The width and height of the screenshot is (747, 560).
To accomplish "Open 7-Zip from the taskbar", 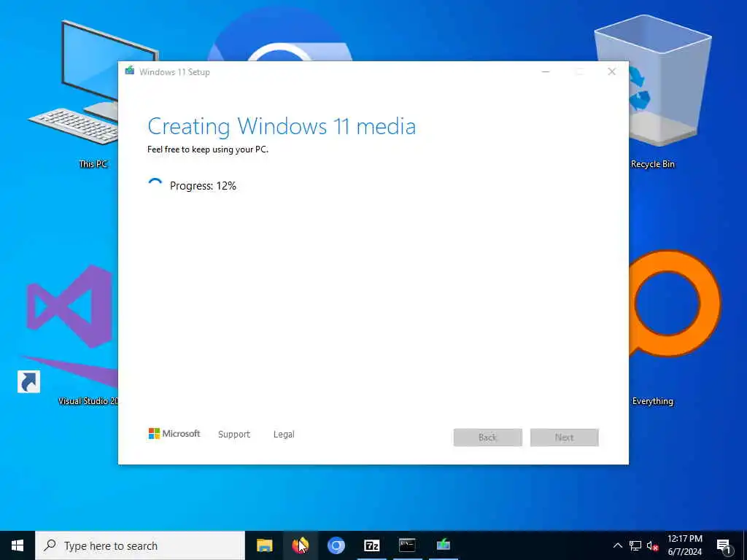I will pyautogui.click(x=371, y=545).
